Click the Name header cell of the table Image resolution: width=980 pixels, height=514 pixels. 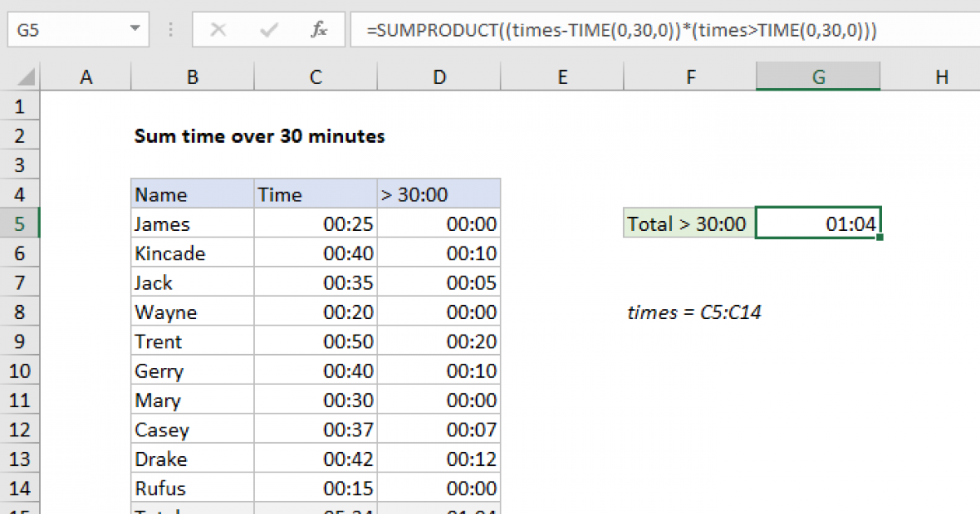(x=192, y=194)
